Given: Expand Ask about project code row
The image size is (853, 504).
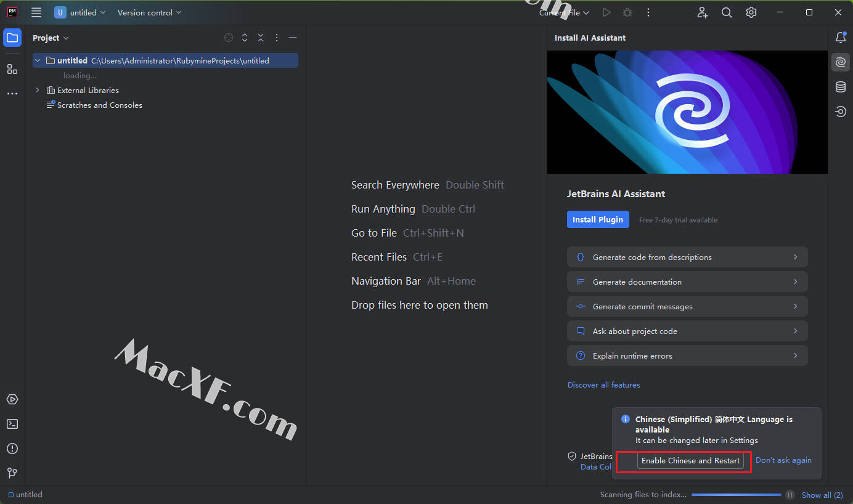Looking at the screenshot, I should 687,331.
